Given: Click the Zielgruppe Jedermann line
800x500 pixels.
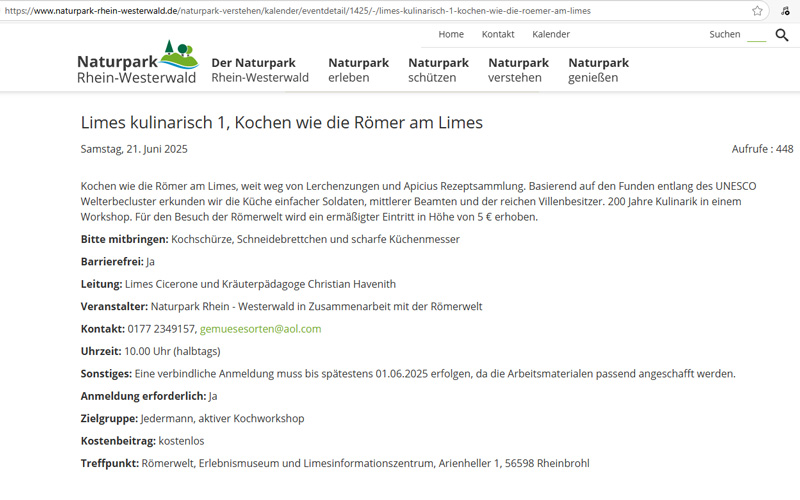Looking at the screenshot, I should 192,418.
